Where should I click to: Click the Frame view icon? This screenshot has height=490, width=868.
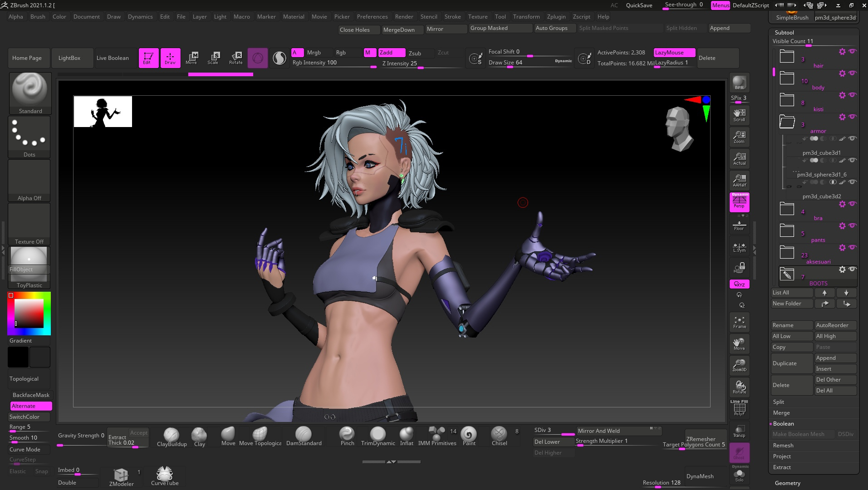(739, 322)
